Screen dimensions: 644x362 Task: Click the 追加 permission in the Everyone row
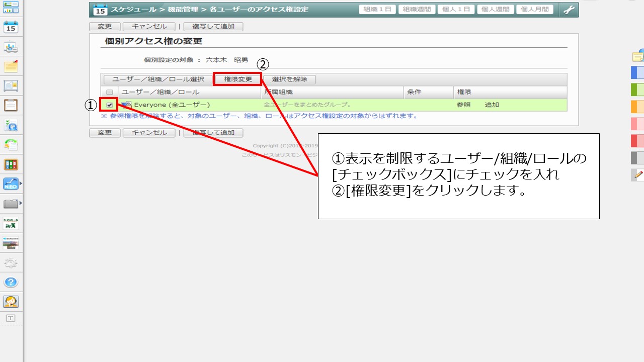492,105
